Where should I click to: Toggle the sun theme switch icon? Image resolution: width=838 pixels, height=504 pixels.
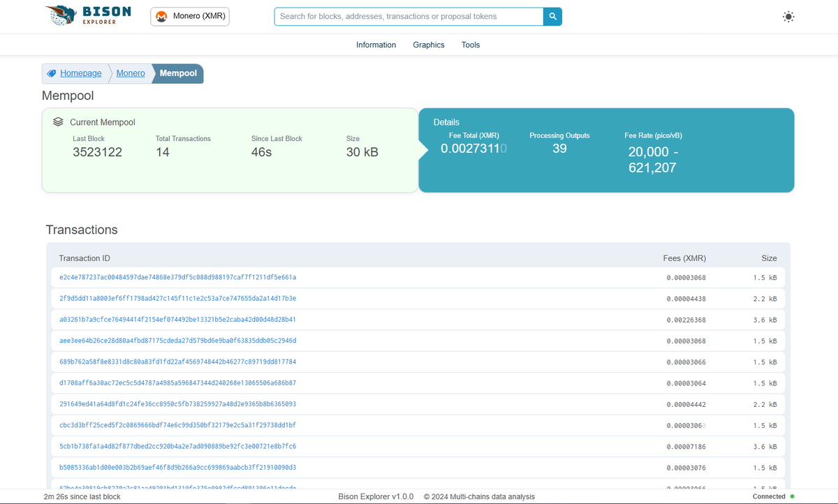tap(788, 17)
